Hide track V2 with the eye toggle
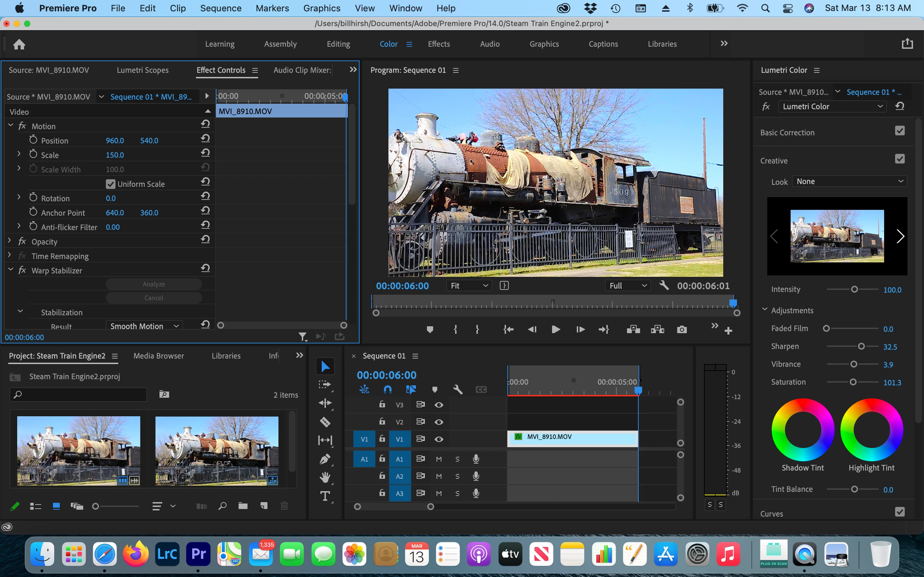This screenshot has height=577, width=924. [x=439, y=422]
